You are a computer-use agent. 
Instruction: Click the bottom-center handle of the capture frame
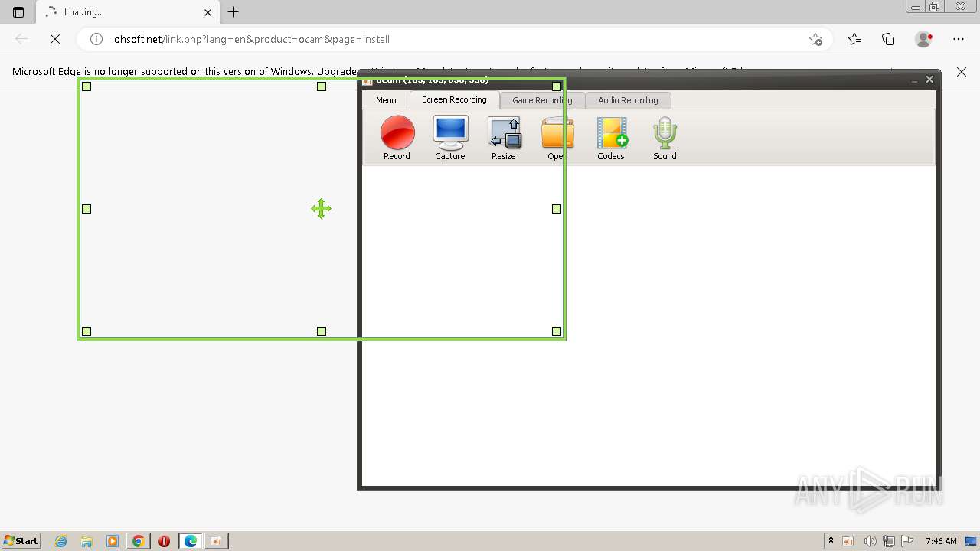(x=322, y=331)
